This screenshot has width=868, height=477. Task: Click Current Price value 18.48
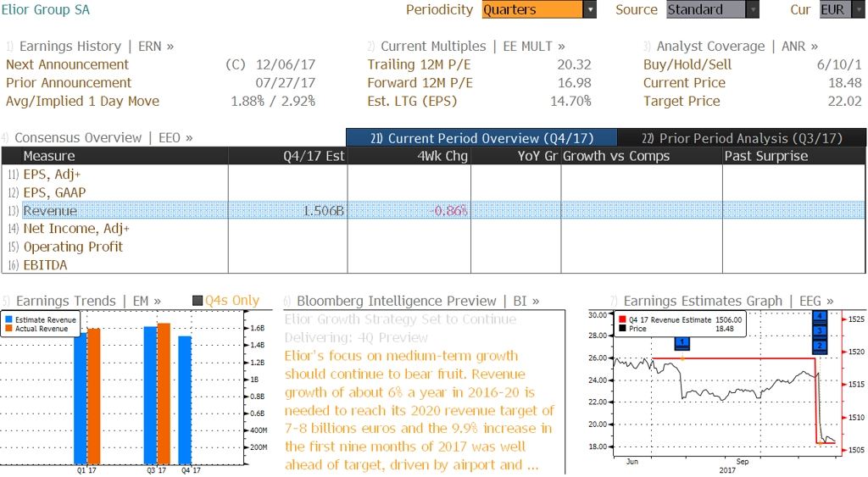tap(845, 83)
